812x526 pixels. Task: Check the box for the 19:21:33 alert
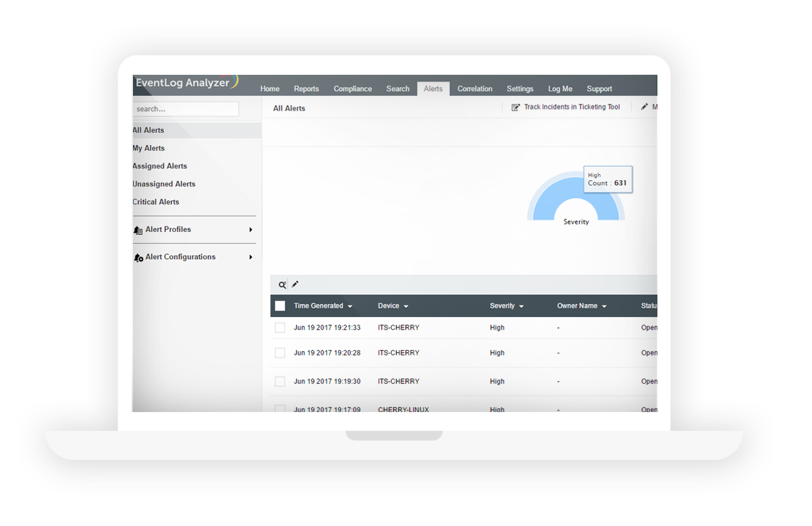point(280,328)
